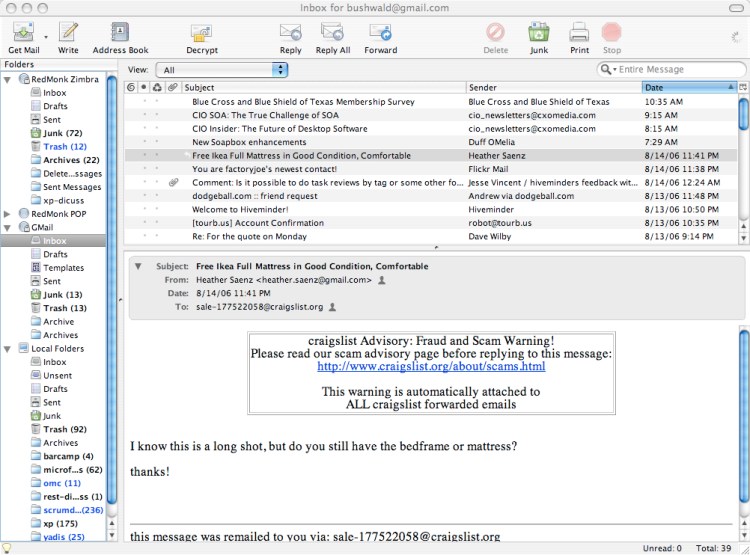Sort messages by Subject column

[323, 87]
